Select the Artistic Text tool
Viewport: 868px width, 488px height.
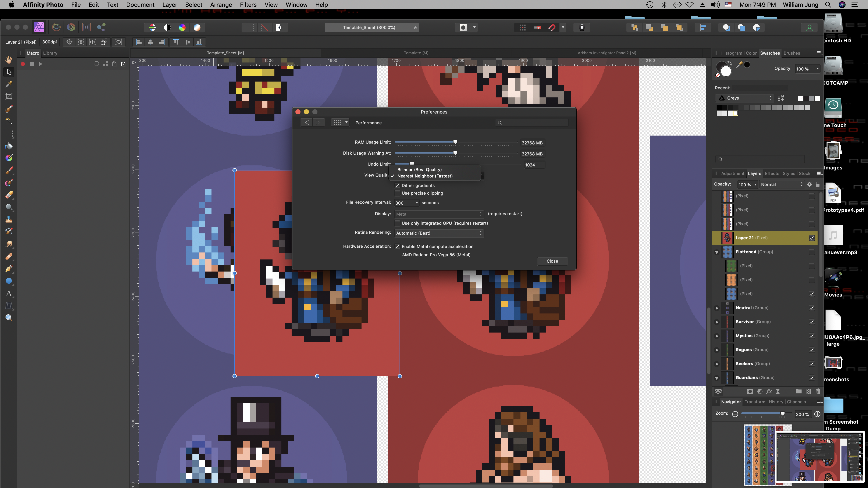point(9,293)
